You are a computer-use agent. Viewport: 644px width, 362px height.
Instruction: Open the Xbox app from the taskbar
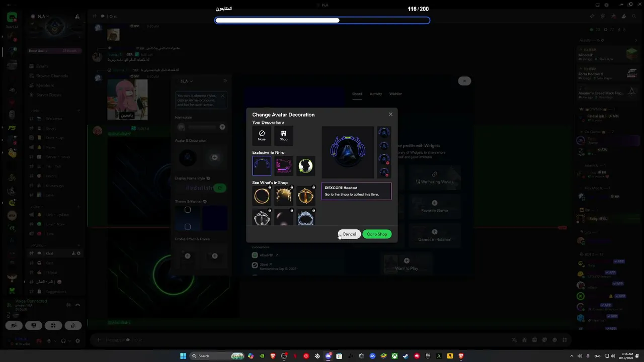394,356
